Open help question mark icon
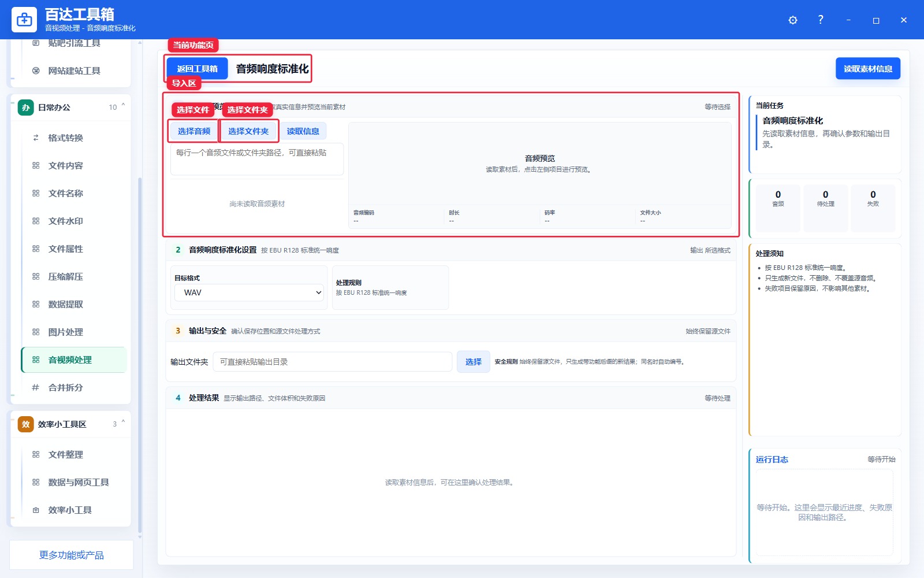The width and height of the screenshot is (924, 578). [x=821, y=20]
